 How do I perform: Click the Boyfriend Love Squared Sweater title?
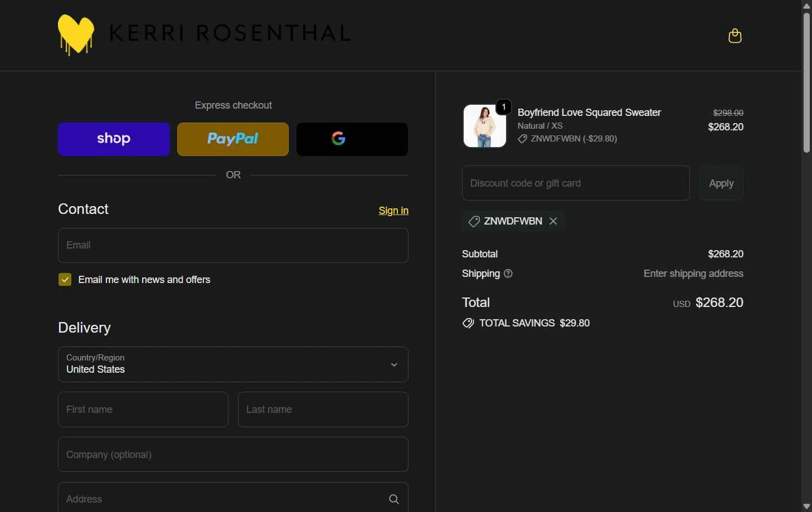589,113
